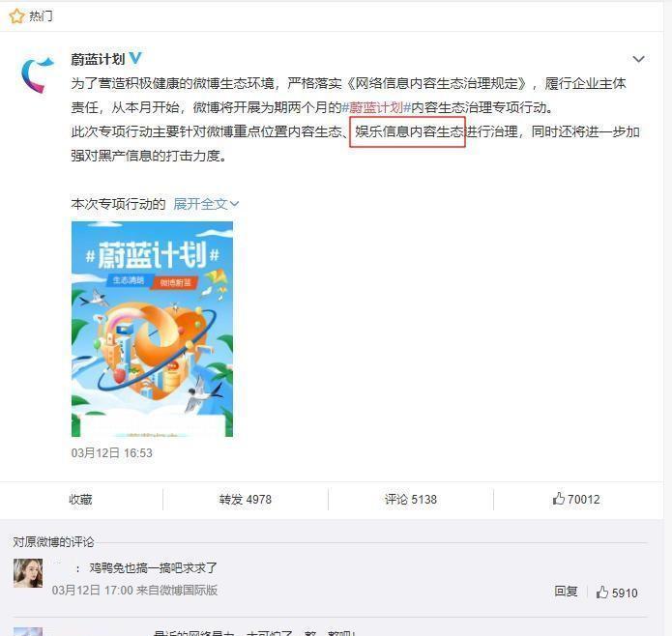Open the post options chevron menu
The width and height of the screenshot is (672, 636).
[638, 59]
